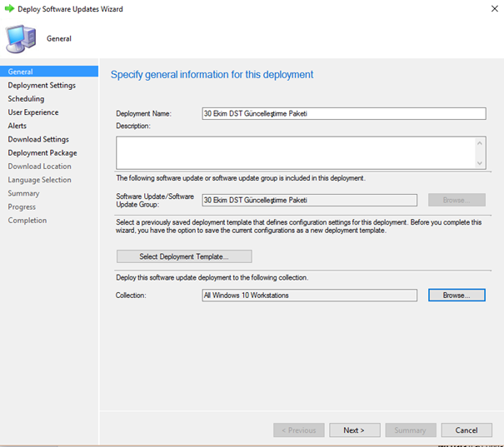This screenshot has height=447, width=504.
Task: Focus the Description text area
Action: coord(301,153)
